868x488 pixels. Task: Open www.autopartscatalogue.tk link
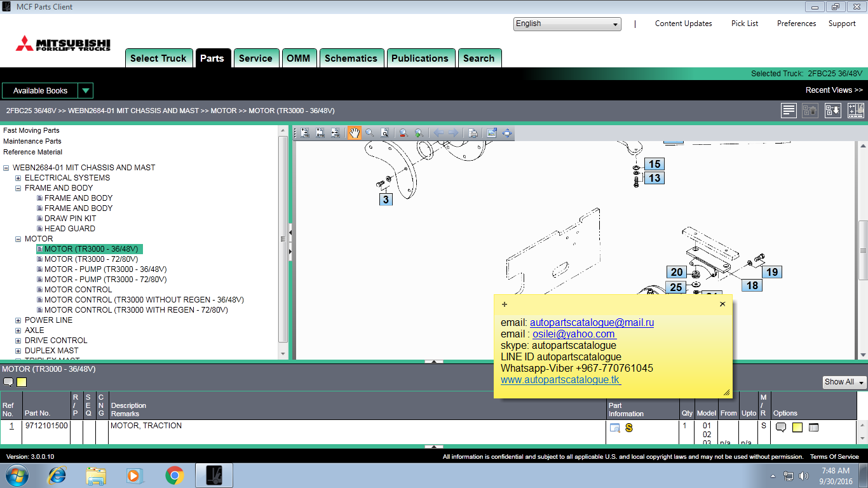click(x=560, y=380)
